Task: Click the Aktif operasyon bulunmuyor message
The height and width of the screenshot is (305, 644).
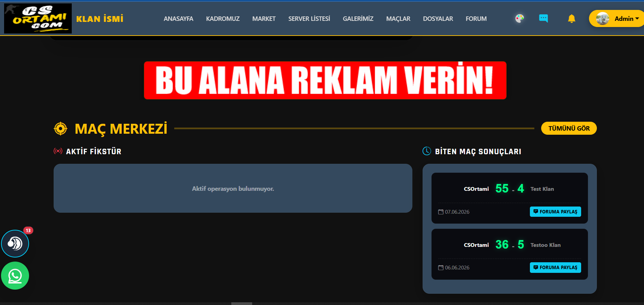Action: pos(233,189)
